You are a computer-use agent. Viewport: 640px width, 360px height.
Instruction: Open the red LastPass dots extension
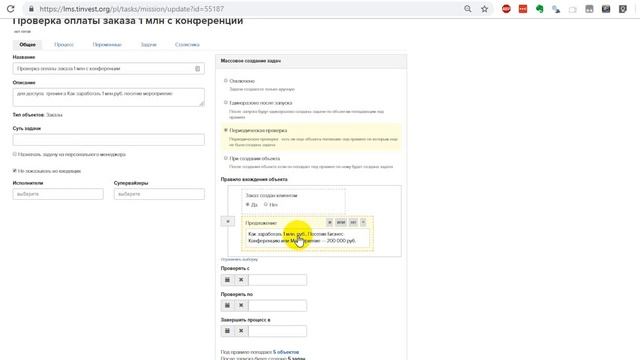coord(523,9)
